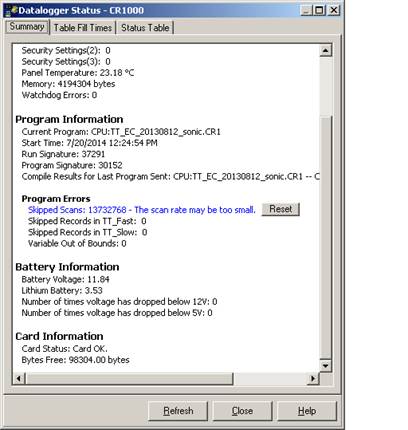Select the Security Settings(2) line
Image resolution: width=408 pixels, height=430 pixels.
point(66,51)
